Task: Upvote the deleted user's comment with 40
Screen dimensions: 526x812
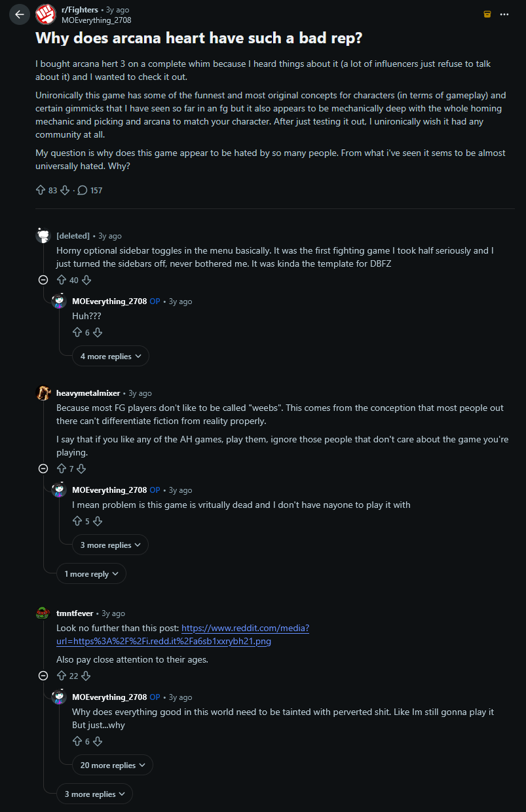Action: point(62,280)
